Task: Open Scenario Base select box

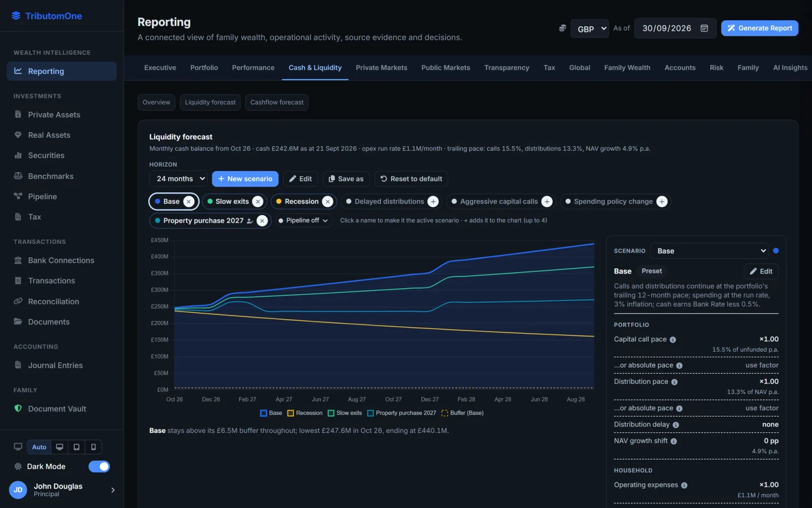Action: [709, 251]
